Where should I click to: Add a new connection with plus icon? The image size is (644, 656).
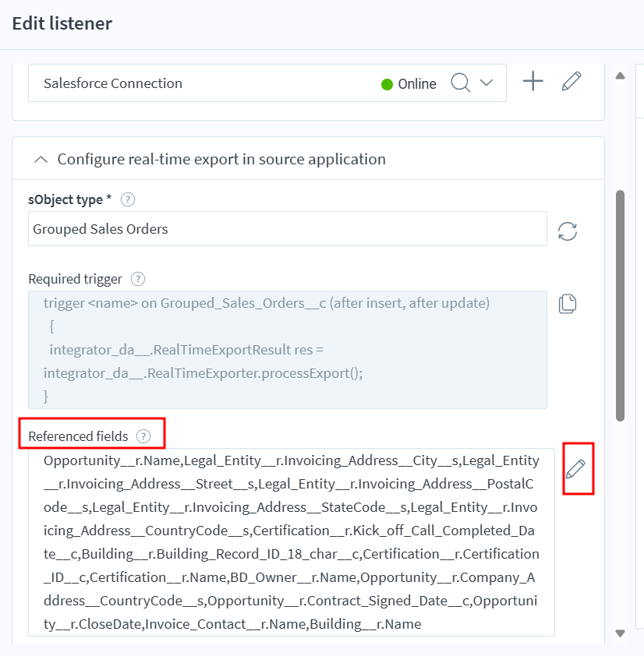(533, 81)
